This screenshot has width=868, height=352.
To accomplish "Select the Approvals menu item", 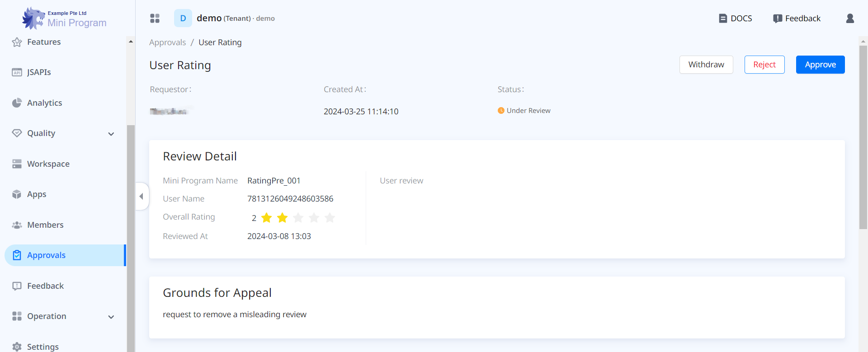I will 65,255.
